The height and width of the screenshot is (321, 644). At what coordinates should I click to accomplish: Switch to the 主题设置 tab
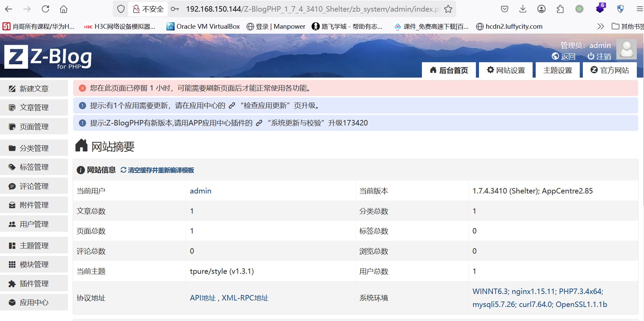pyautogui.click(x=558, y=70)
